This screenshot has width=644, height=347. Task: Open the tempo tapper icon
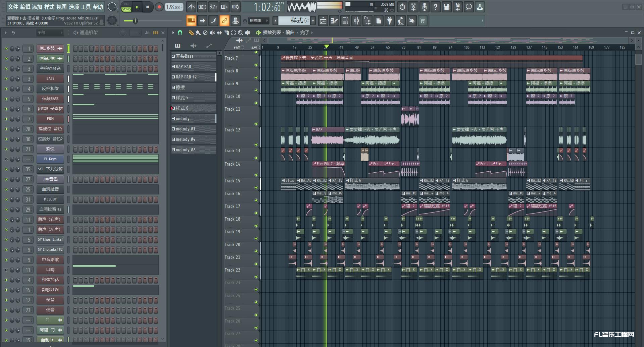401,21
